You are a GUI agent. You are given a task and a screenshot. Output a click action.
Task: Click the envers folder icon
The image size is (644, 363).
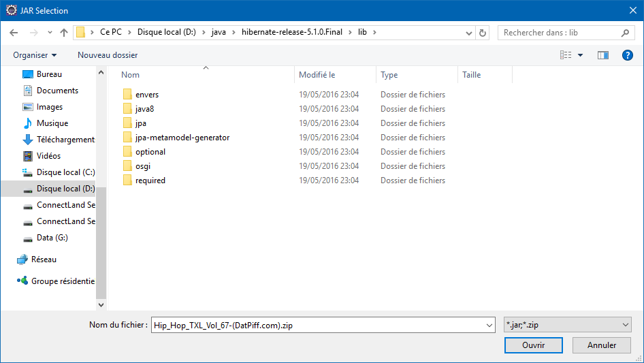(127, 94)
